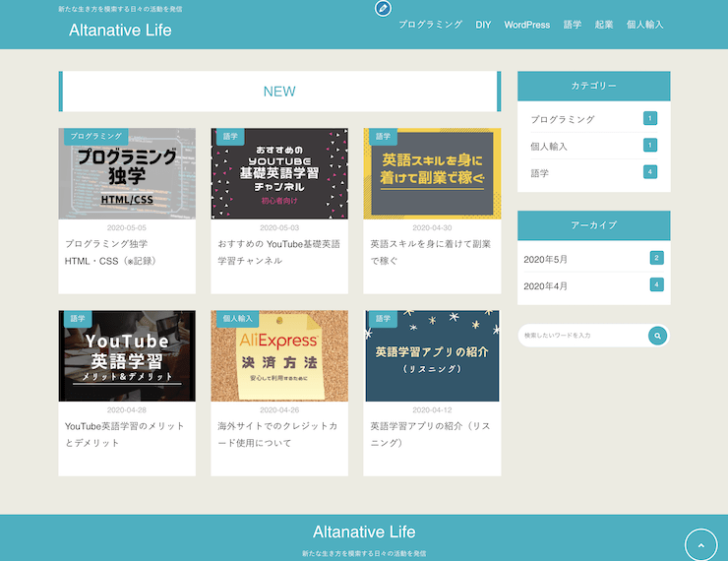728x561 pixels.
Task: Click the pencil edit icon at top
Action: [383, 9]
